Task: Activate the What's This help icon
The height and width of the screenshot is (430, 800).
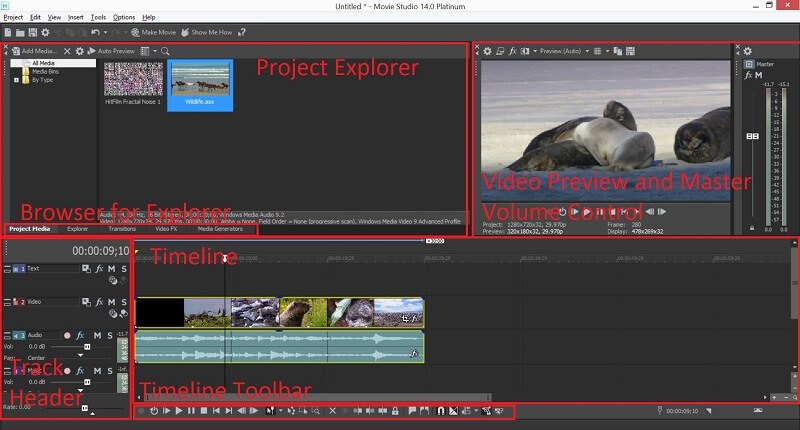Action: [x=242, y=33]
